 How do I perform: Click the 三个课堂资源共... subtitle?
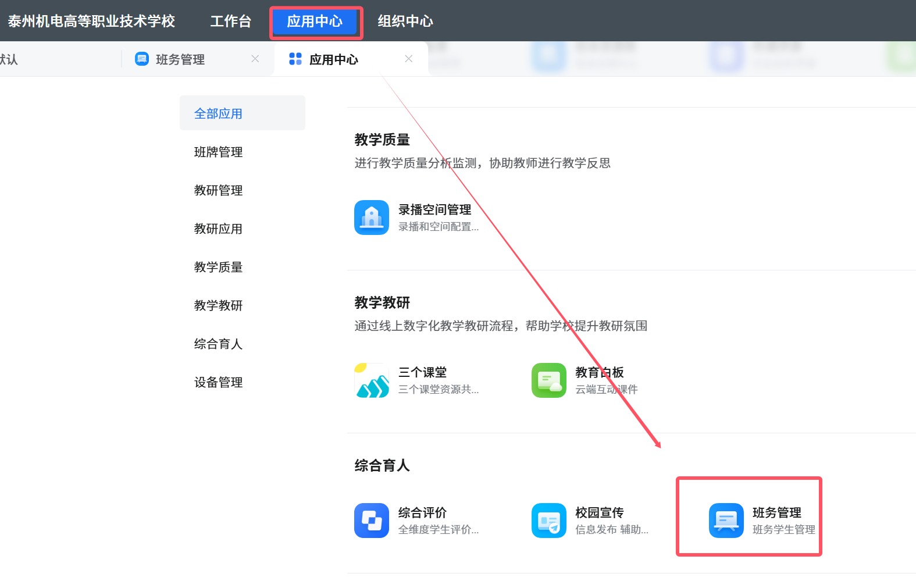click(439, 389)
